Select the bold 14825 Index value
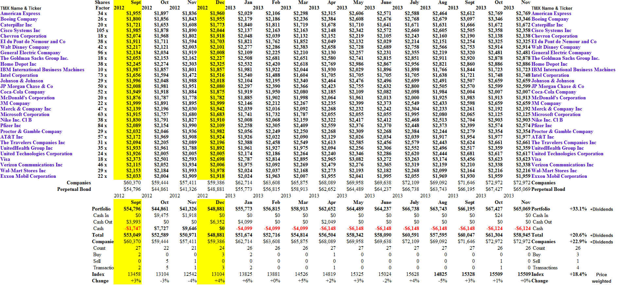This screenshot has height=285, width=644. 440,274
